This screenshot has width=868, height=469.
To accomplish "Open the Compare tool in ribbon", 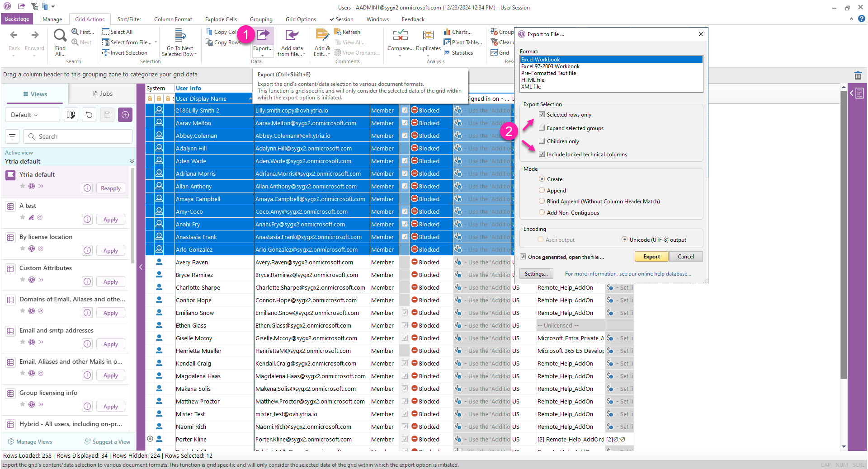I will coord(400,36).
